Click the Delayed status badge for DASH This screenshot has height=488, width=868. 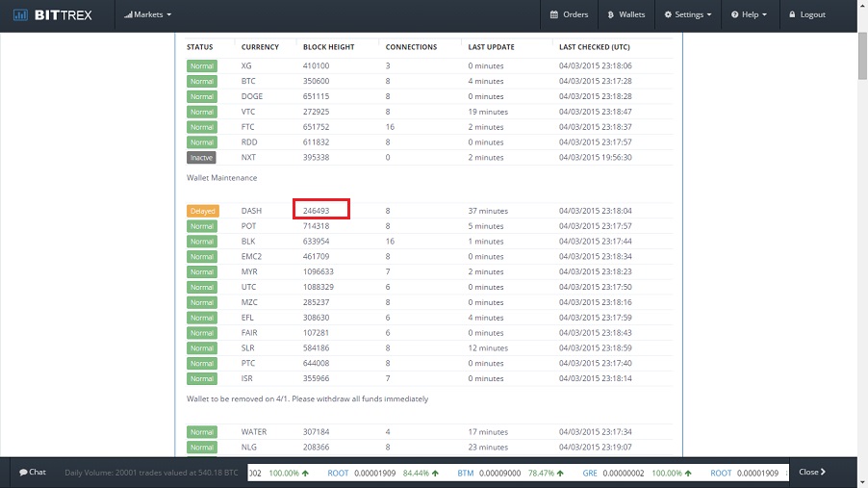coord(203,211)
